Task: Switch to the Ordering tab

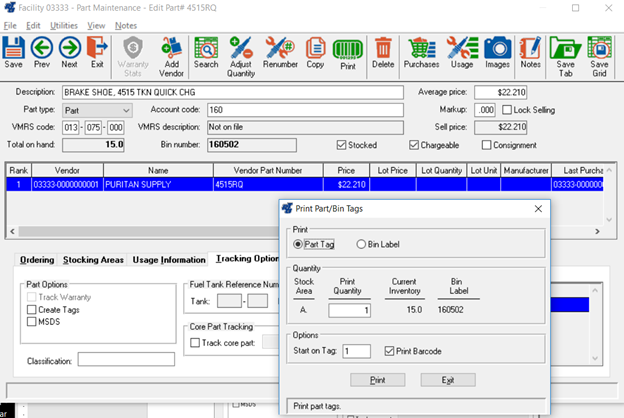Action: tap(37, 260)
